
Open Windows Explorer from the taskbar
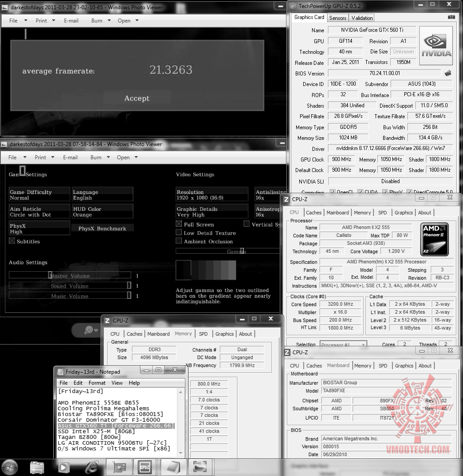(37, 468)
